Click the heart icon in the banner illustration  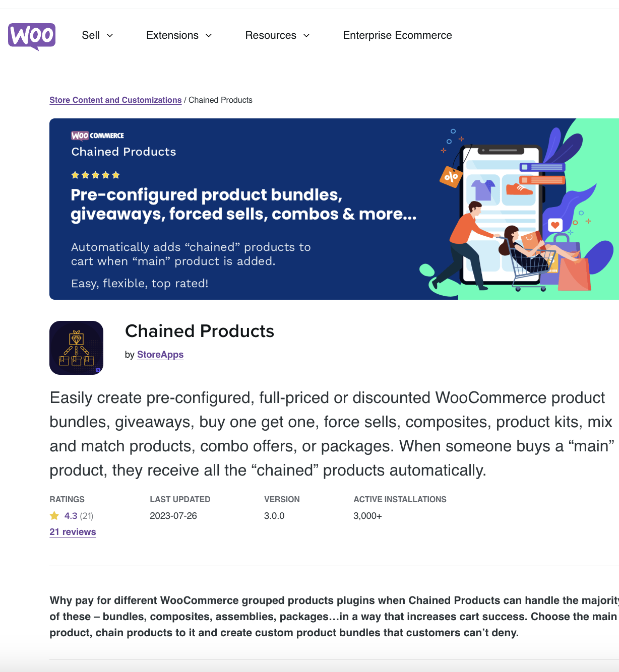click(555, 225)
